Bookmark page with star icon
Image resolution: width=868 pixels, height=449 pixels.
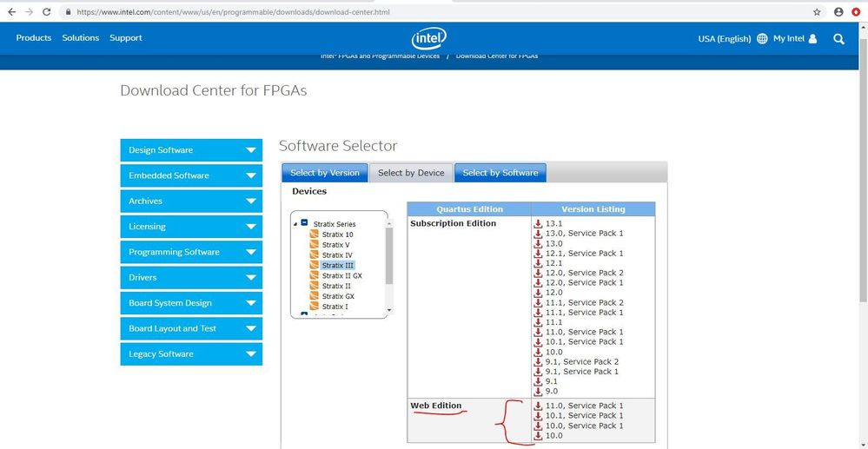(x=817, y=11)
